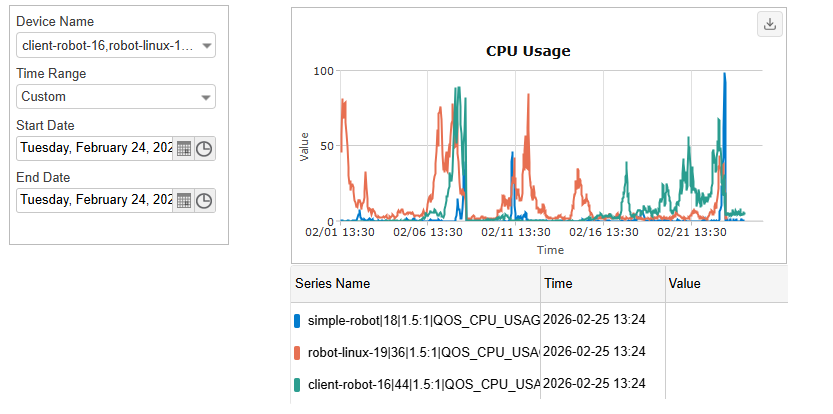Screen dimensions: 833x414
Task: Open the End Date time picker
Action: [x=204, y=200]
